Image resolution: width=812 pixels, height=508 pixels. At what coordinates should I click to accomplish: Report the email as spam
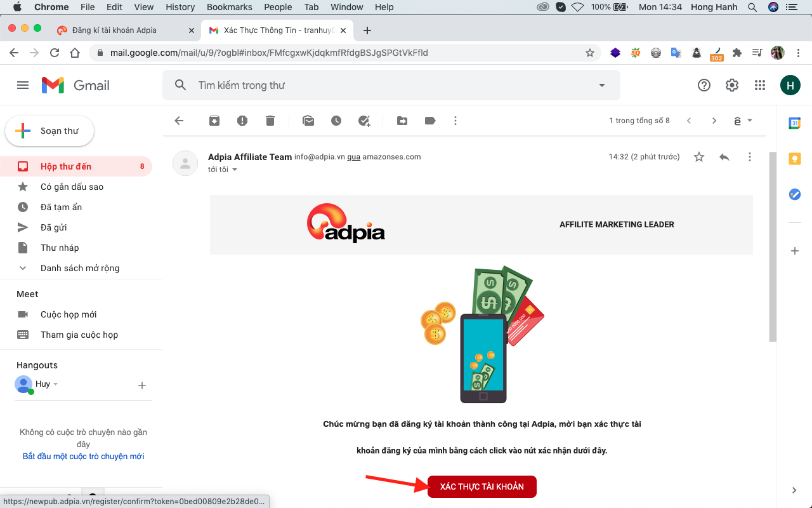click(242, 120)
